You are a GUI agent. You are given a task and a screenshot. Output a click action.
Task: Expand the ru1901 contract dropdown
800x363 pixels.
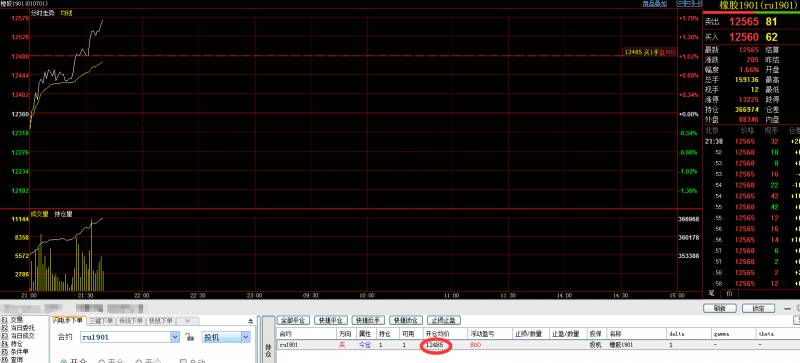click(175, 337)
